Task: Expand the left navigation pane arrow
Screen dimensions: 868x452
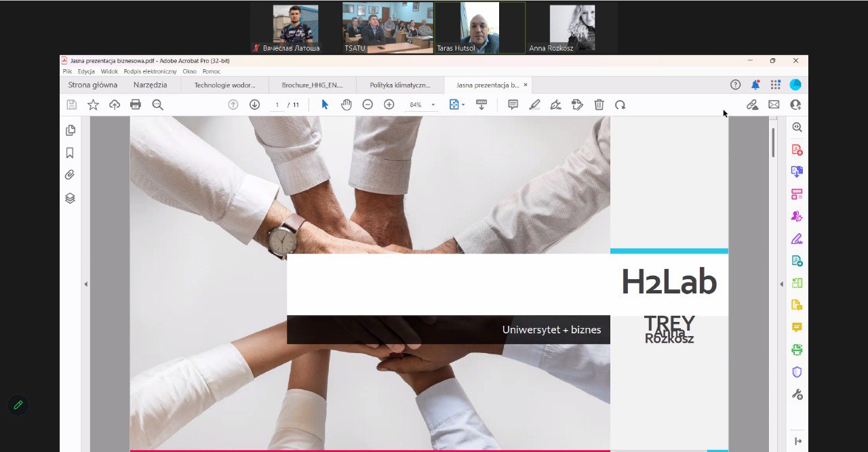Action: [85, 284]
